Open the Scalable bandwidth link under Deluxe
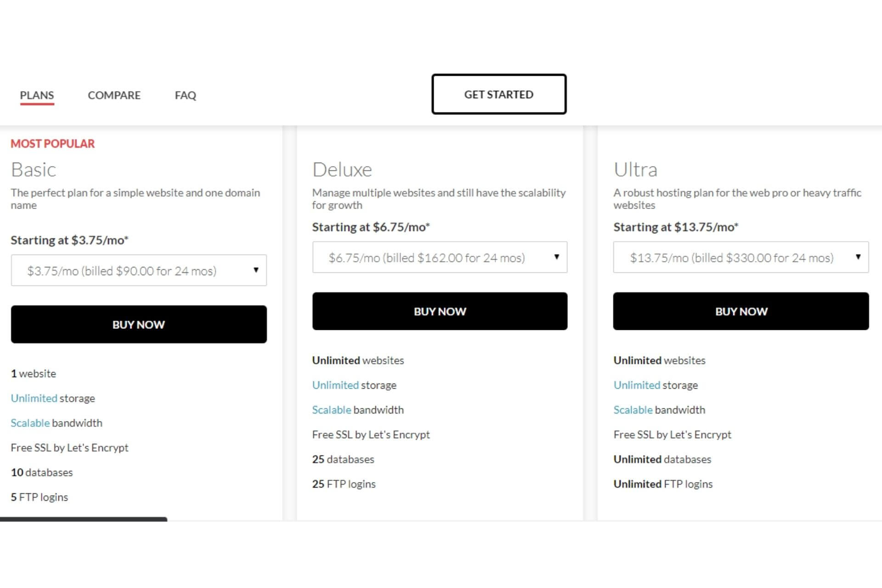 pos(332,410)
